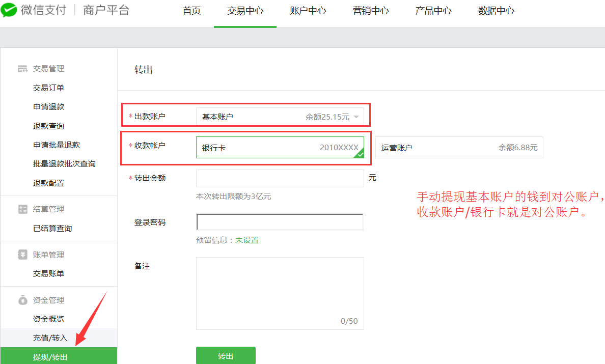Click the 账单管理 section heading
The height and width of the screenshot is (364, 605).
pyautogui.click(x=48, y=255)
